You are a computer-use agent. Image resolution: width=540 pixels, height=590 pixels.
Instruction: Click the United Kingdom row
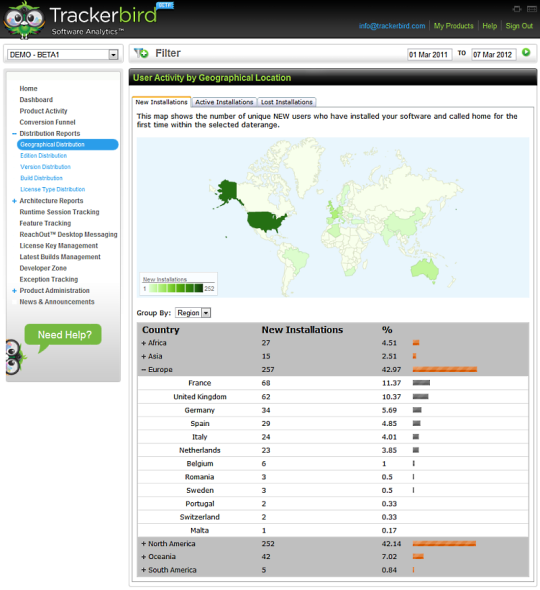click(x=333, y=397)
